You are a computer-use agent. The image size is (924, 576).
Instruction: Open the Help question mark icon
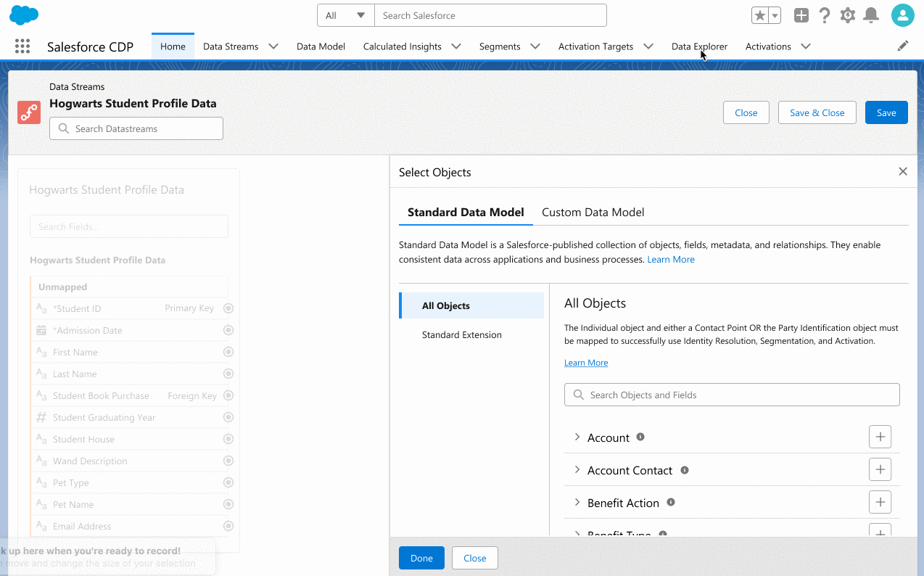(825, 15)
